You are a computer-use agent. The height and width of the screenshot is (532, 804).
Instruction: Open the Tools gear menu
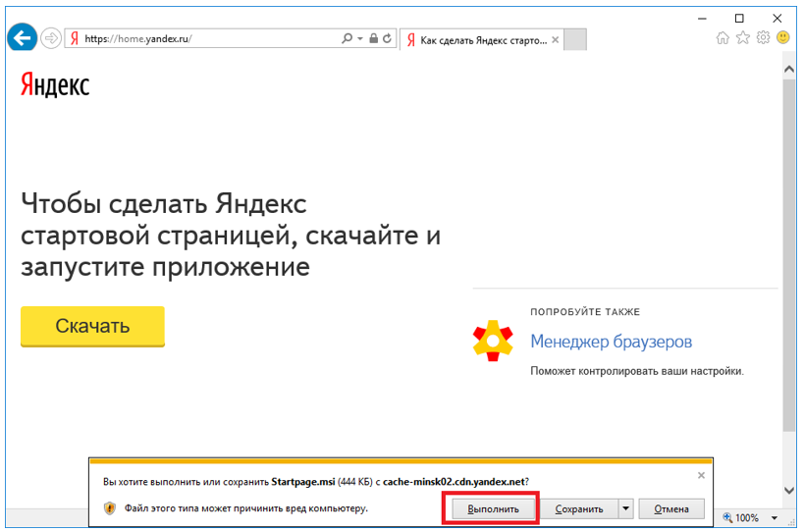(x=763, y=38)
